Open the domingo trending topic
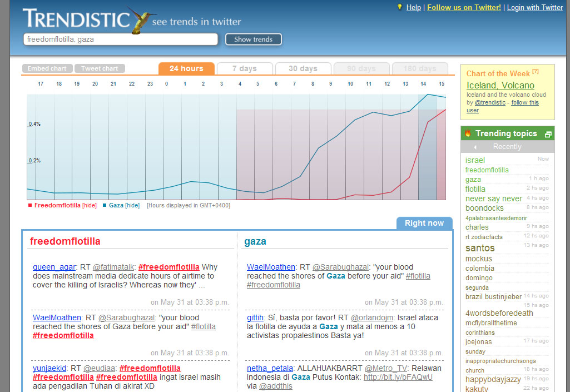 479,278
